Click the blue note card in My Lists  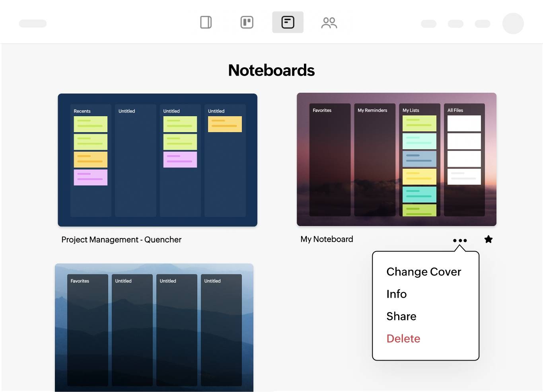419,158
